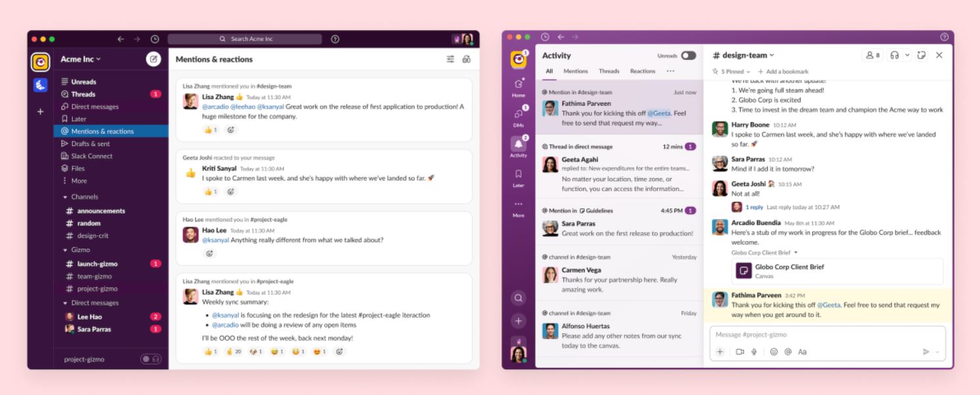Add a workspace with the plus under workspace icons
The width and height of the screenshot is (980, 395).
tap(40, 112)
